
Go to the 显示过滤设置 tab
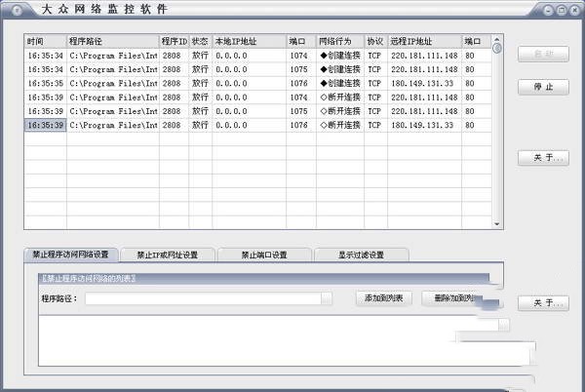(361, 255)
